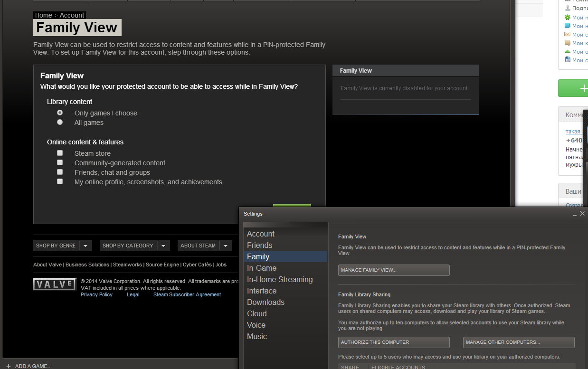Click 'Family View is currently disabled' status text
The width and height of the screenshot is (588, 369).
pos(405,88)
